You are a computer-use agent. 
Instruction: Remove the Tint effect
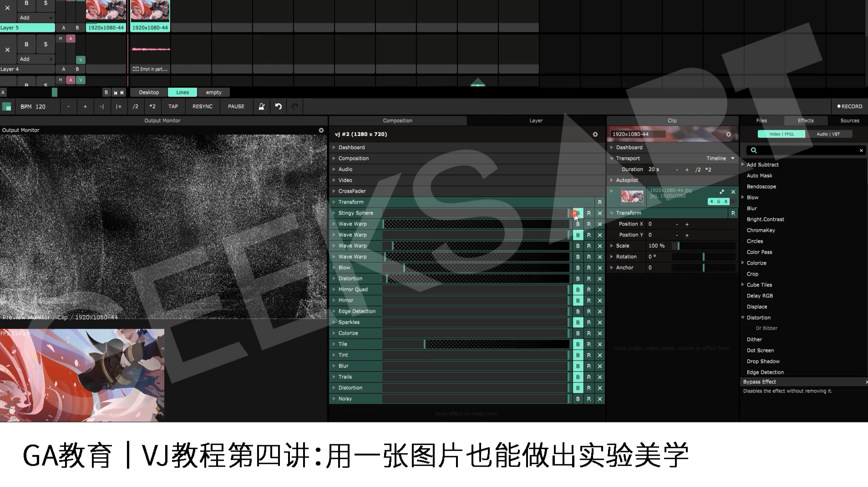tap(600, 355)
